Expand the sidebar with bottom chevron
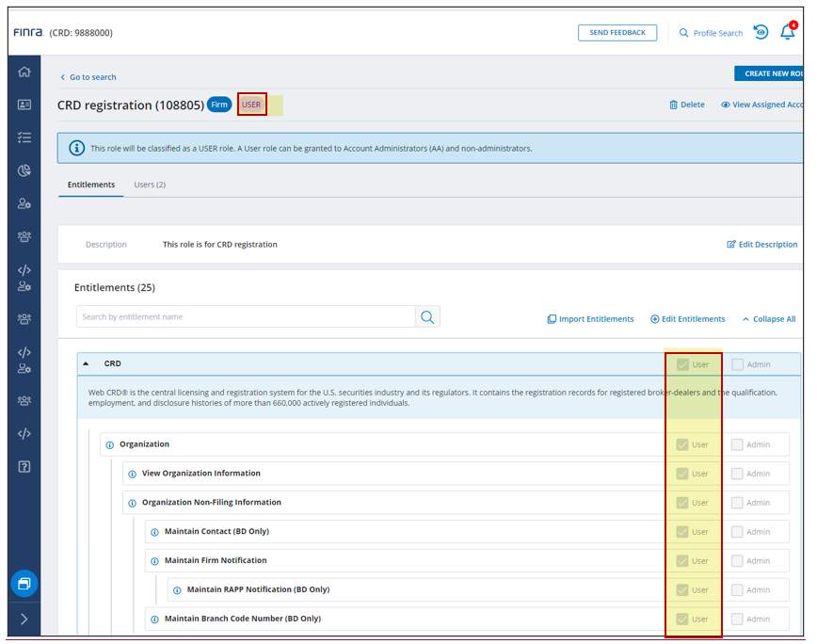817x644 pixels. coord(24,619)
